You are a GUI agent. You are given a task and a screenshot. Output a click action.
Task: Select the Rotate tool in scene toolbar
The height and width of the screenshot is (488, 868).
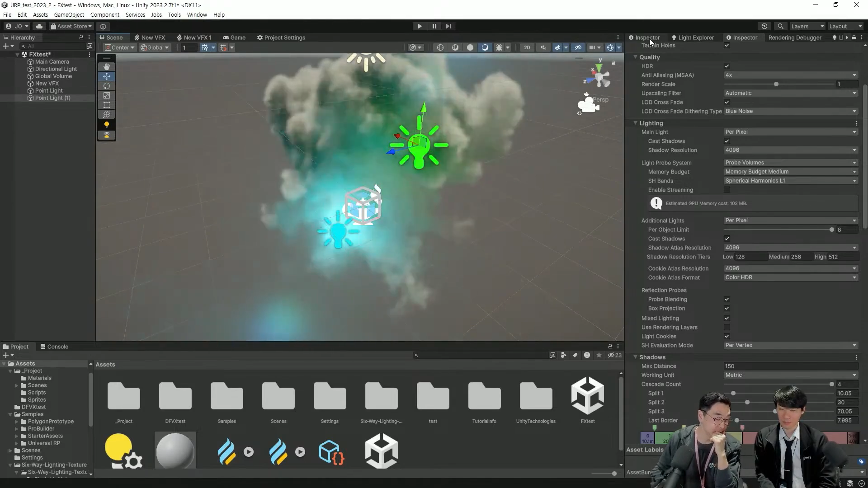[107, 86]
